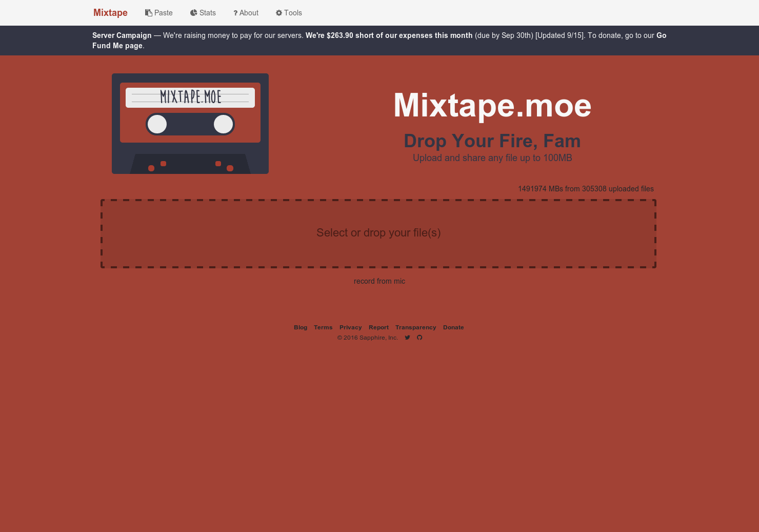This screenshot has width=759, height=532.
Task: Open Tools via the gear icon
Action: point(278,12)
